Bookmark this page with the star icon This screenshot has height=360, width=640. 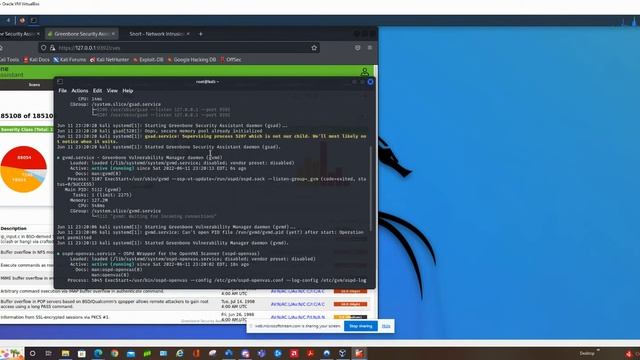click(x=314, y=48)
